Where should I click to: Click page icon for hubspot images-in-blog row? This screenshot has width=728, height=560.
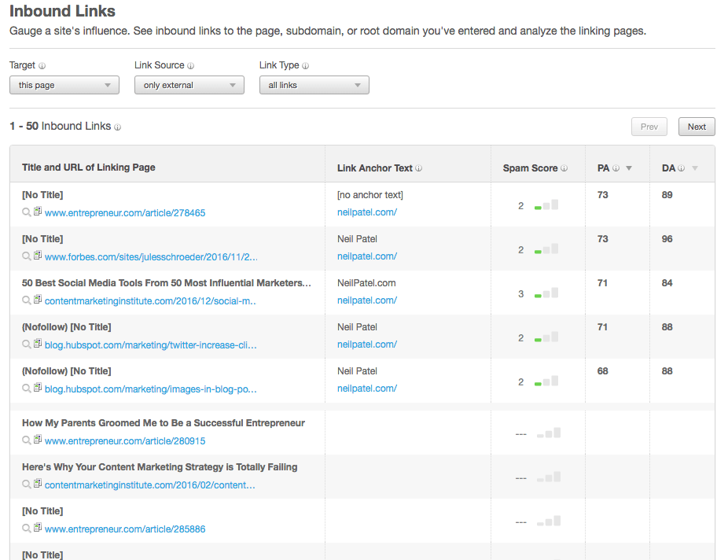tap(38, 388)
